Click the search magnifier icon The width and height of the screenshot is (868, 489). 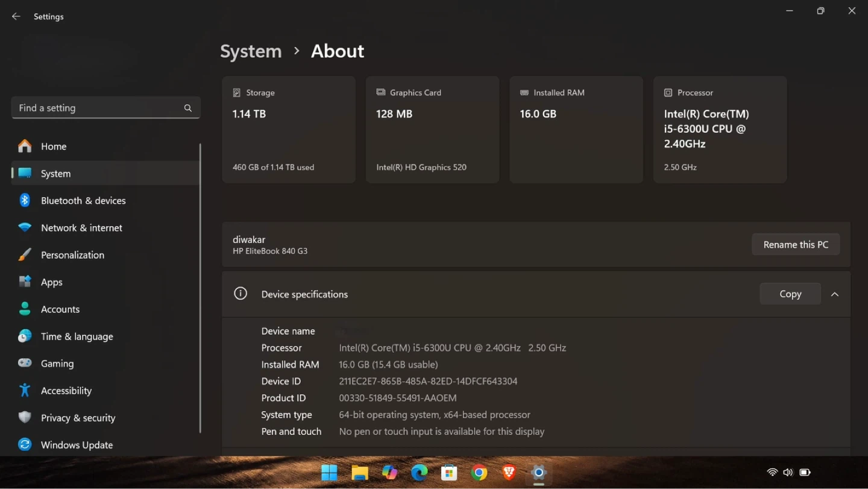point(188,108)
